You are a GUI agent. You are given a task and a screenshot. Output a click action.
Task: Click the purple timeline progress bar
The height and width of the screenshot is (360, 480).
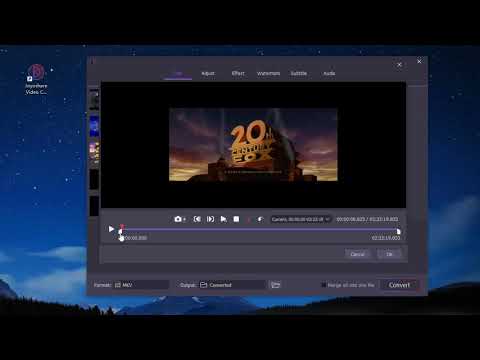(x=259, y=229)
